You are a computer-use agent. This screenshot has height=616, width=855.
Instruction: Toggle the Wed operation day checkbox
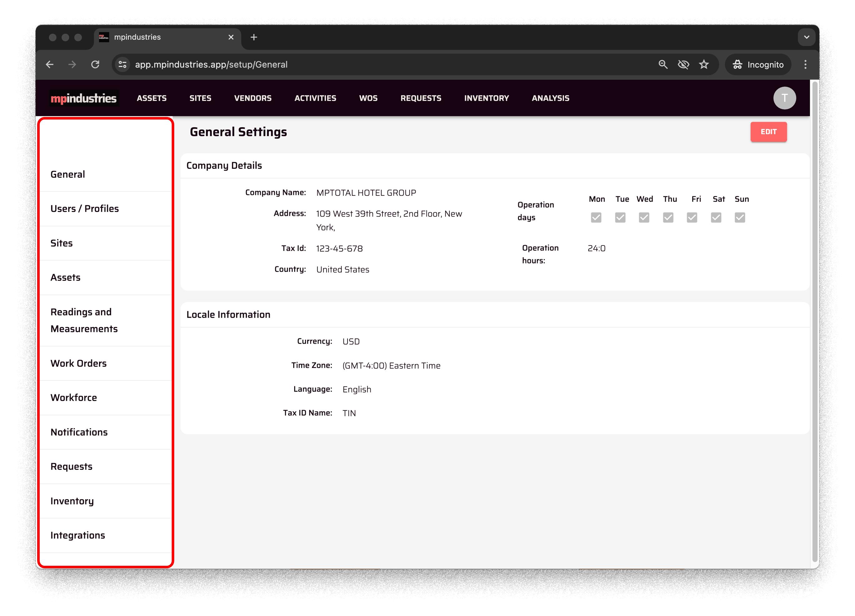[x=644, y=218]
